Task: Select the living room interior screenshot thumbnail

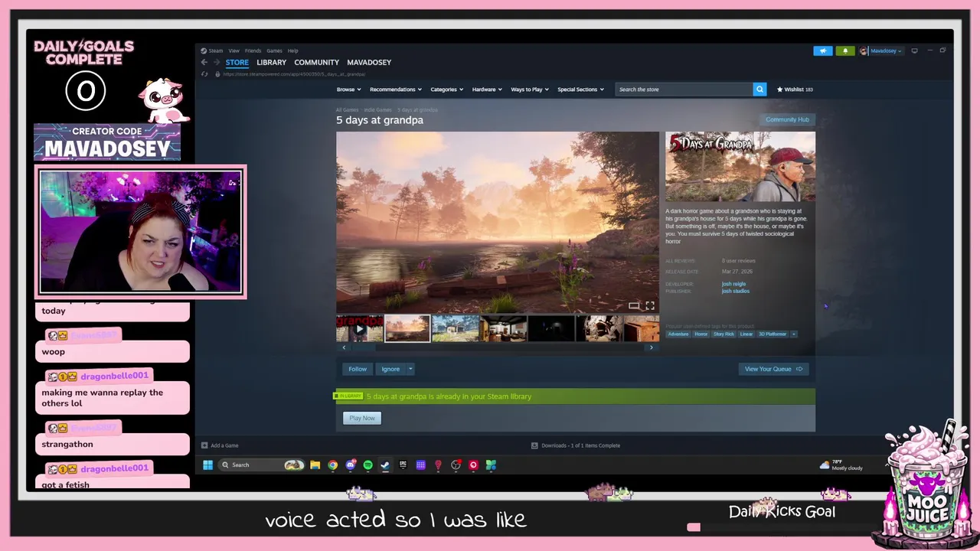Action: pos(503,329)
